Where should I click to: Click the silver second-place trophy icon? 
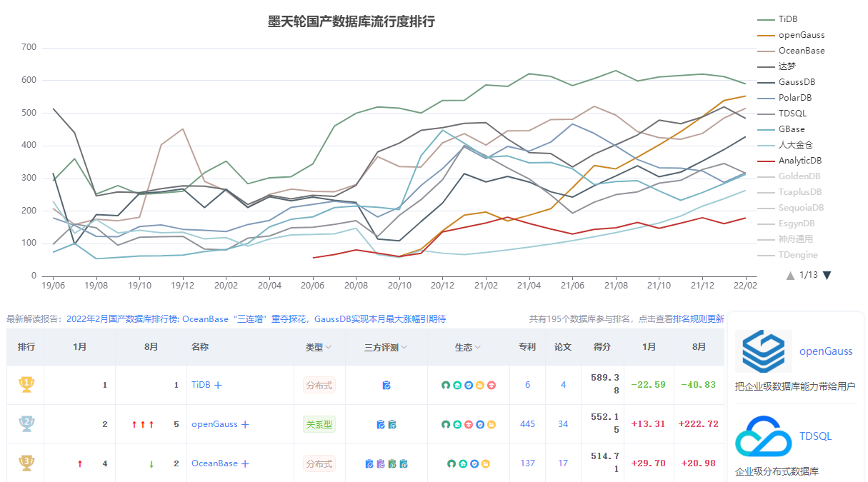(26, 424)
